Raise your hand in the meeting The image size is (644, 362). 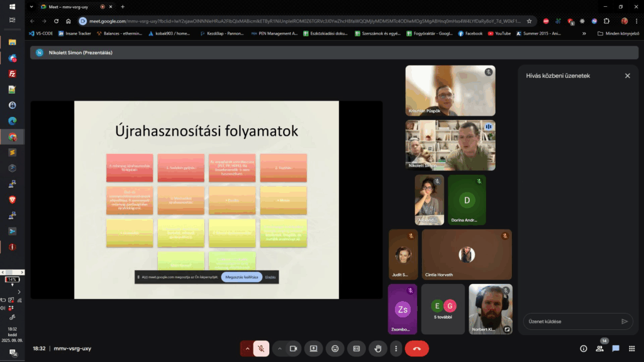[x=377, y=348]
